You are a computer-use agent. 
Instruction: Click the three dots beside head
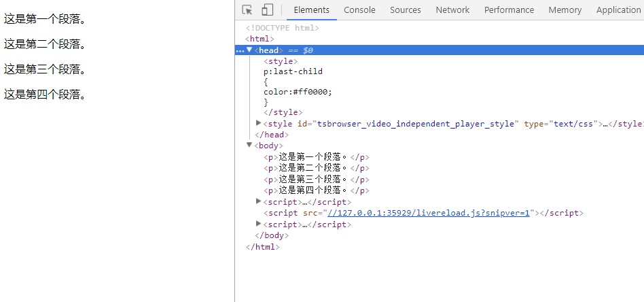[x=240, y=50]
